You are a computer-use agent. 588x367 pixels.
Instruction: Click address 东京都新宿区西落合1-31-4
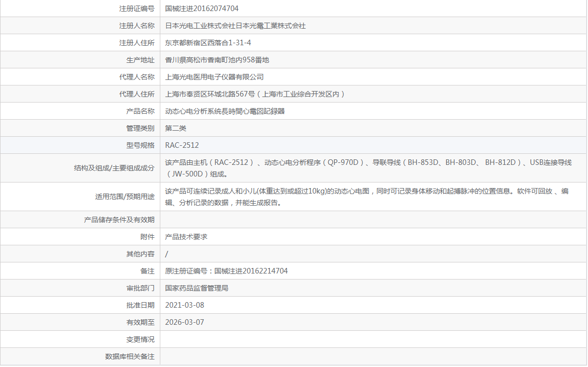click(x=208, y=43)
